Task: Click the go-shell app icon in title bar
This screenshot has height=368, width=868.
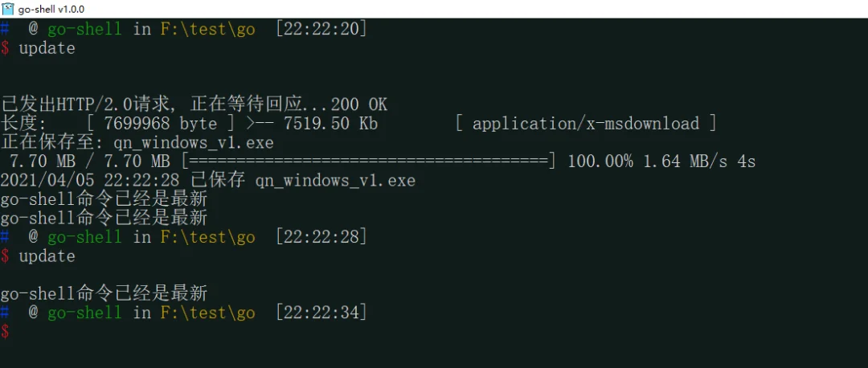Action: 8,9
